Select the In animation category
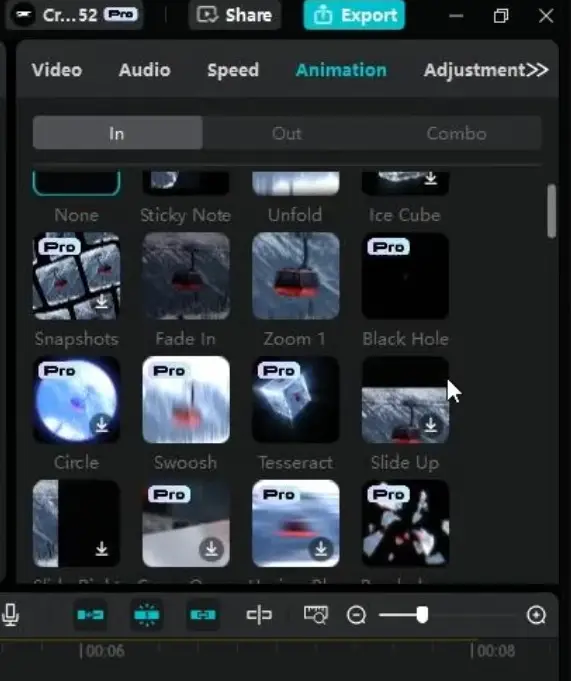The width and height of the screenshot is (571, 681). [x=117, y=133]
